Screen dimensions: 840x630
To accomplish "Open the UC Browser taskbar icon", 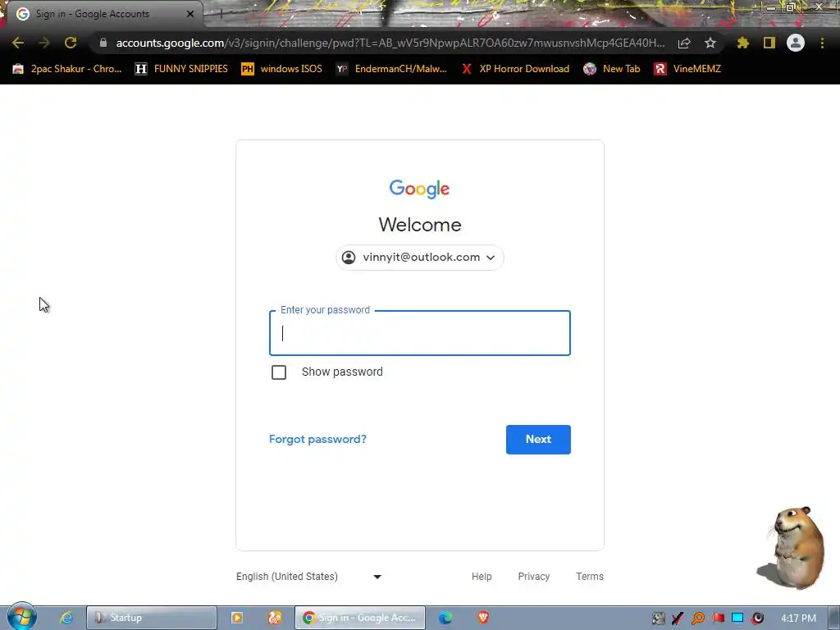I will click(275, 618).
